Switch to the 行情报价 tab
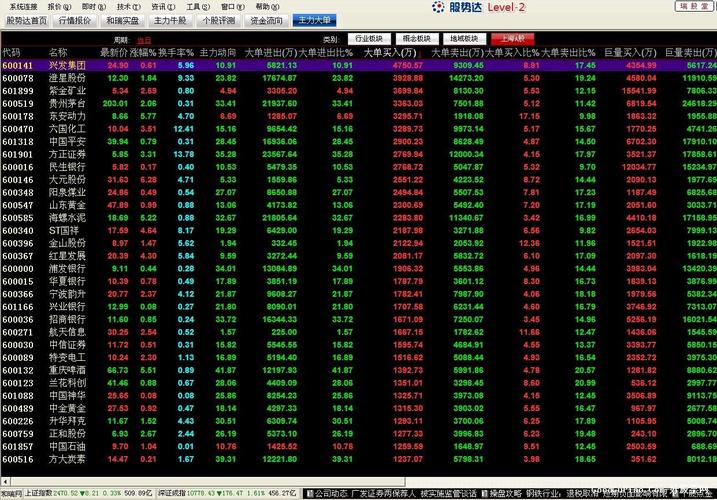717x500 pixels. tap(75, 21)
